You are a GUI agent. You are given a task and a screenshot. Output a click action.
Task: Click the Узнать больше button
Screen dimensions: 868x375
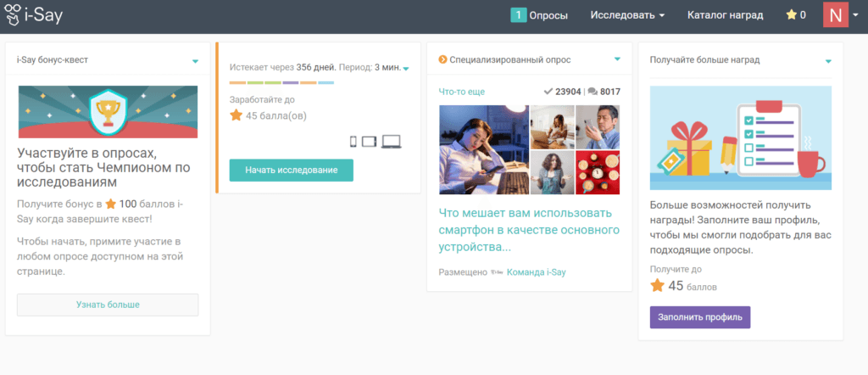pos(108,305)
